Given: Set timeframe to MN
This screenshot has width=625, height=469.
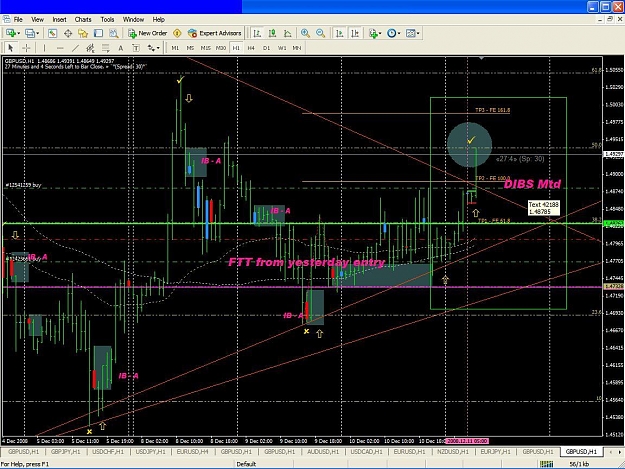Looking at the screenshot, I should click(297, 48).
